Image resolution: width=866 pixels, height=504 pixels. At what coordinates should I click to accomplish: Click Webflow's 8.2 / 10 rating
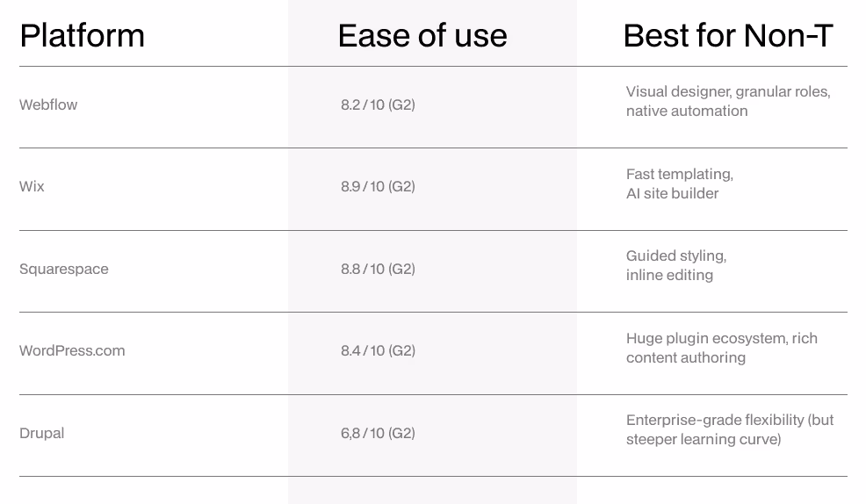pyautogui.click(x=378, y=104)
